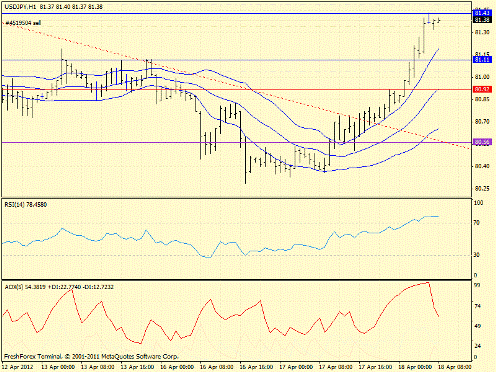Click the ADX scale value 49
The image size is (496, 372).
[x=477, y=326]
